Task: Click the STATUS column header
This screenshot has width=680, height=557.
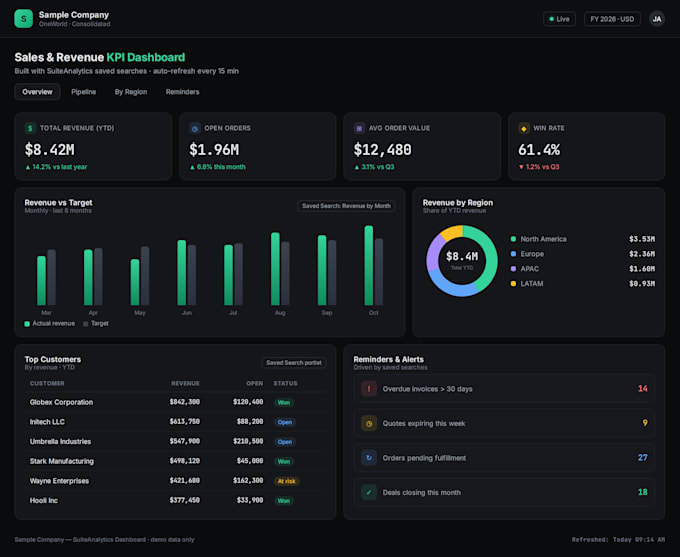Action: pos(285,383)
